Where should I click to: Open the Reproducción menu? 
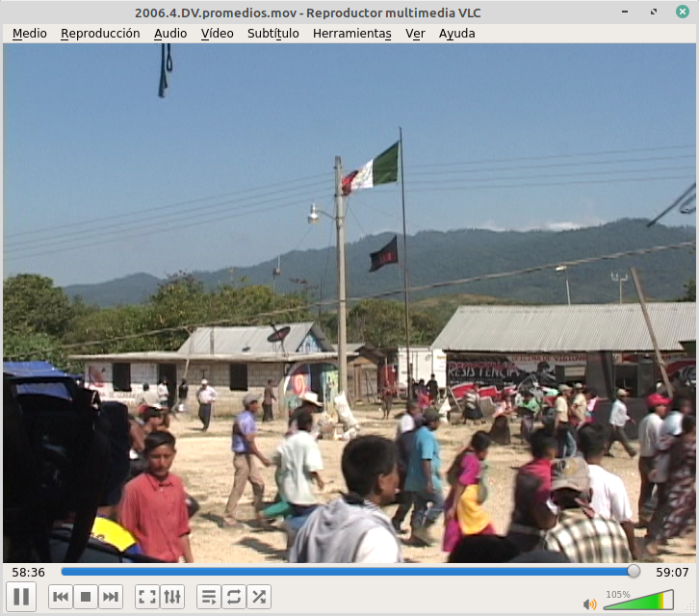pos(100,34)
